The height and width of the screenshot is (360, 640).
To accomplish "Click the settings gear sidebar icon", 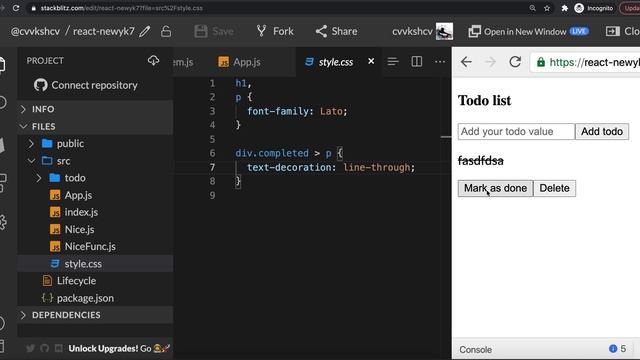I will coord(2,222).
